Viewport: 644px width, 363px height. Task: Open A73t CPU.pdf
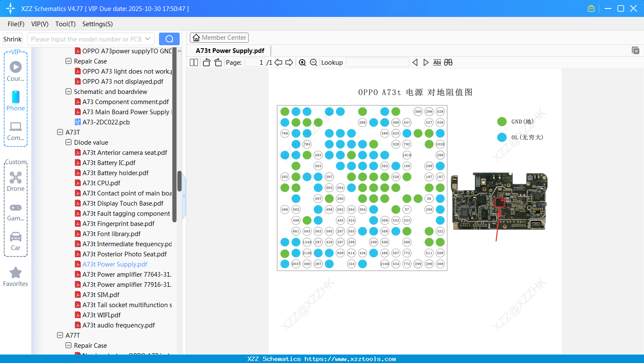click(x=101, y=183)
